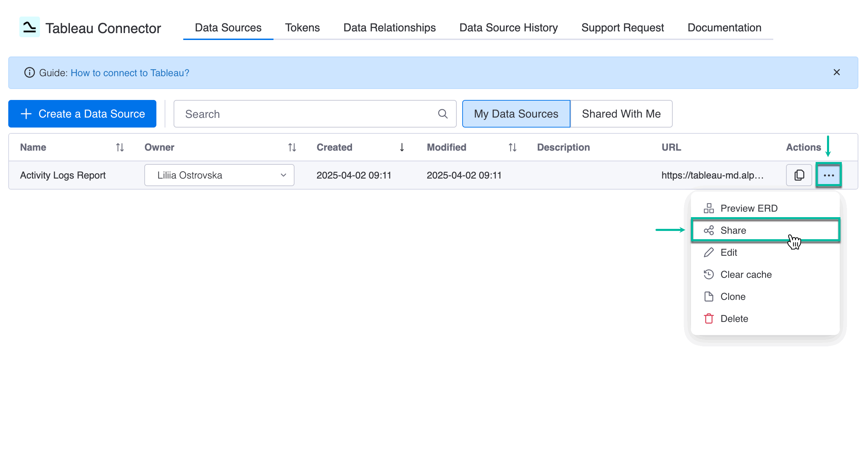Screen dimensions: 868x466
Task: Dismiss the guide banner
Action: point(837,73)
